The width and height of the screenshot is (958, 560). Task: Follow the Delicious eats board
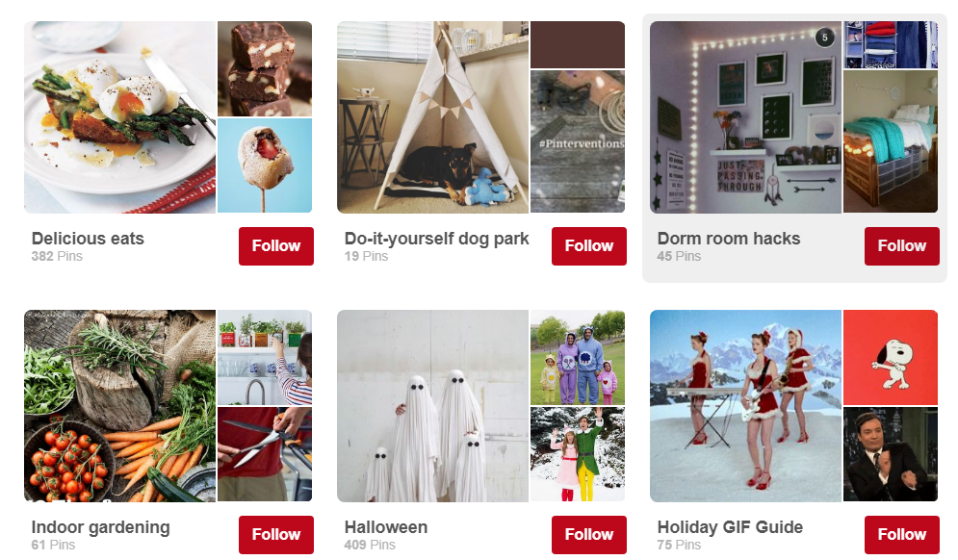click(x=276, y=246)
